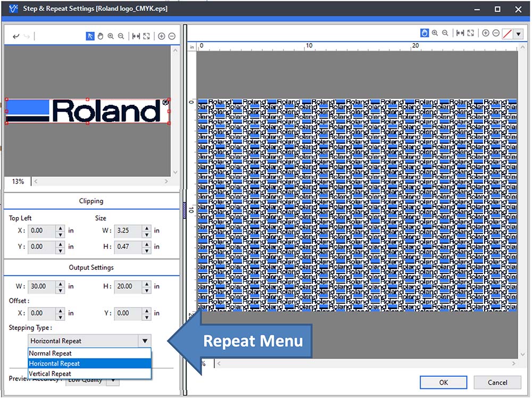532x398 pixels.
Task: Fit output preview to width
Action: click(x=460, y=33)
